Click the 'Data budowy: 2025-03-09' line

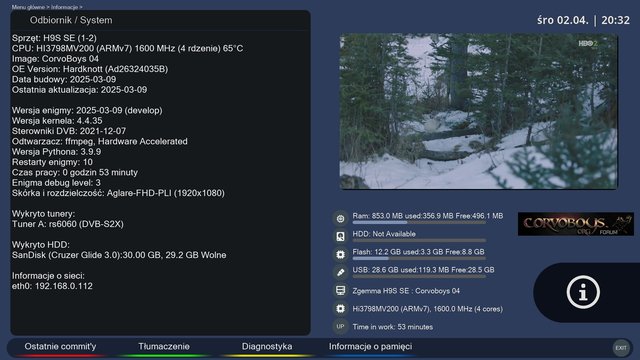pyautogui.click(x=64, y=79)
